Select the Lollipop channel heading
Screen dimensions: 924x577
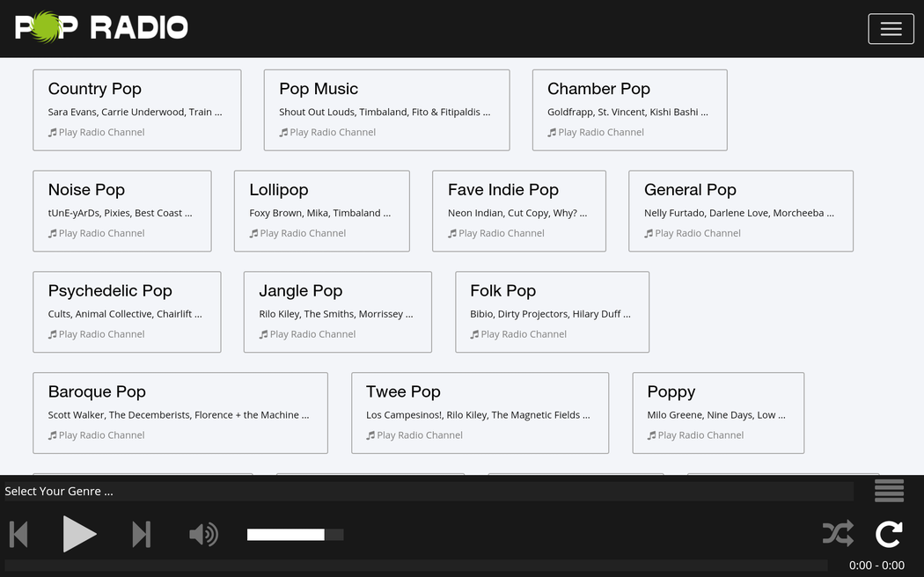(278, 190)
